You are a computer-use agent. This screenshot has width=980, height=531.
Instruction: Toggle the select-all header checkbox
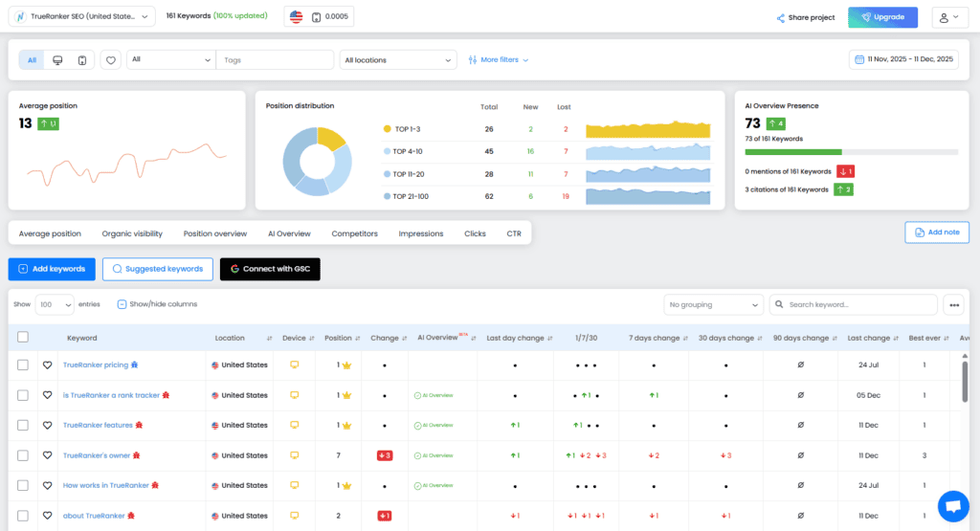(23, 337)
